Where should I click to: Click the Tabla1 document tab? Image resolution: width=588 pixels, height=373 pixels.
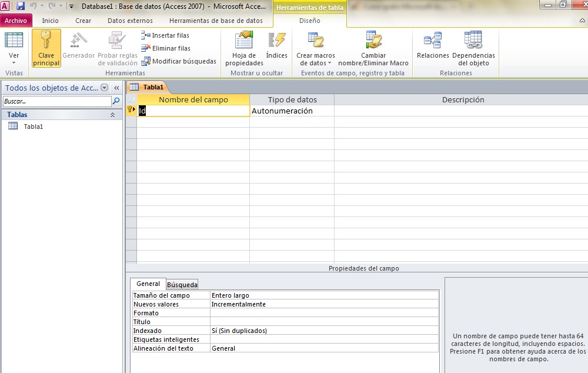pos(148,87)
